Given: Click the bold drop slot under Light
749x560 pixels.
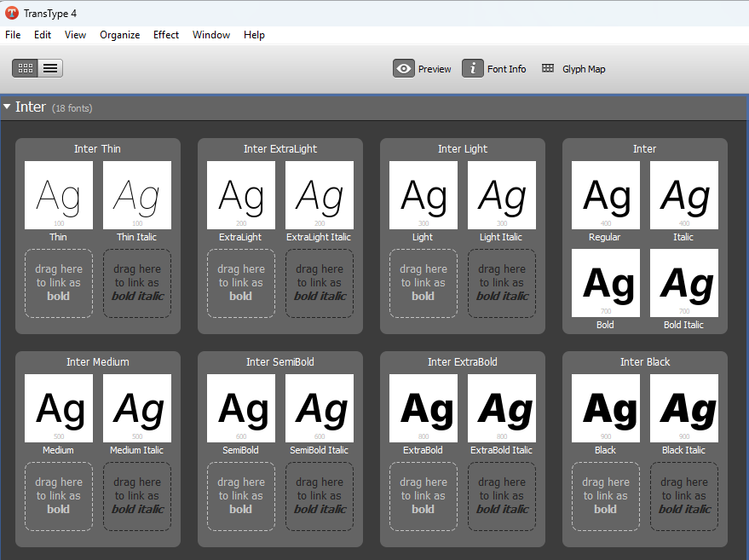Looking at the screenshot, I should point(423,283).
